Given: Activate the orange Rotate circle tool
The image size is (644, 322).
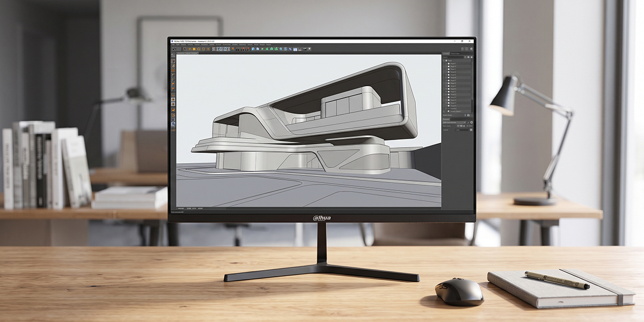Looking at the screenshot, I should [x=199, y=49].
